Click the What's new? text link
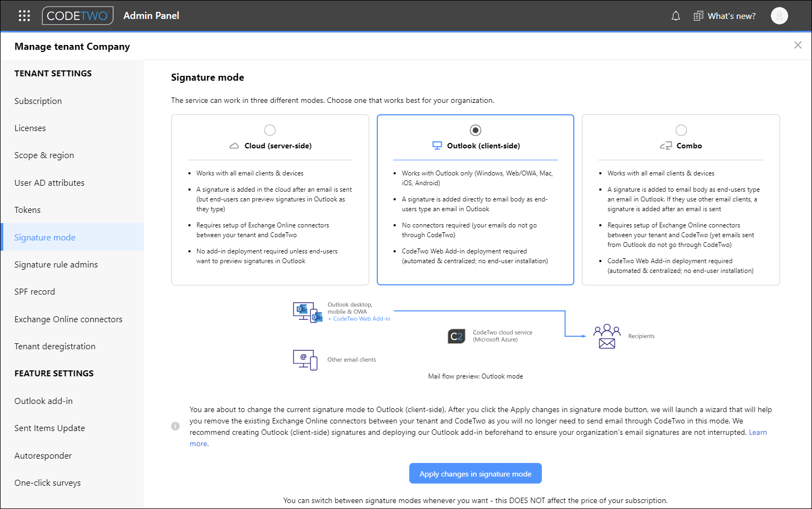Image resolution: width=812 pixels, height=509 pixels. tap(731, 16)
